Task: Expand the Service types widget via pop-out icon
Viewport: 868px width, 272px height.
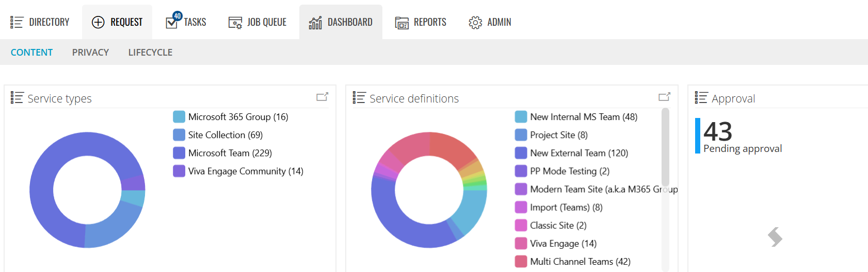Action: [x=322, y=97]
